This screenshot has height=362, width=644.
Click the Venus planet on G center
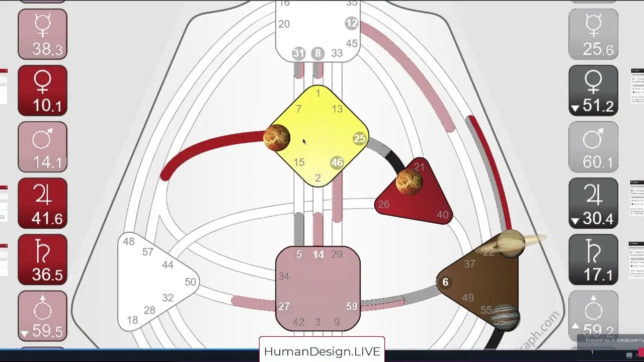(277, 138)
